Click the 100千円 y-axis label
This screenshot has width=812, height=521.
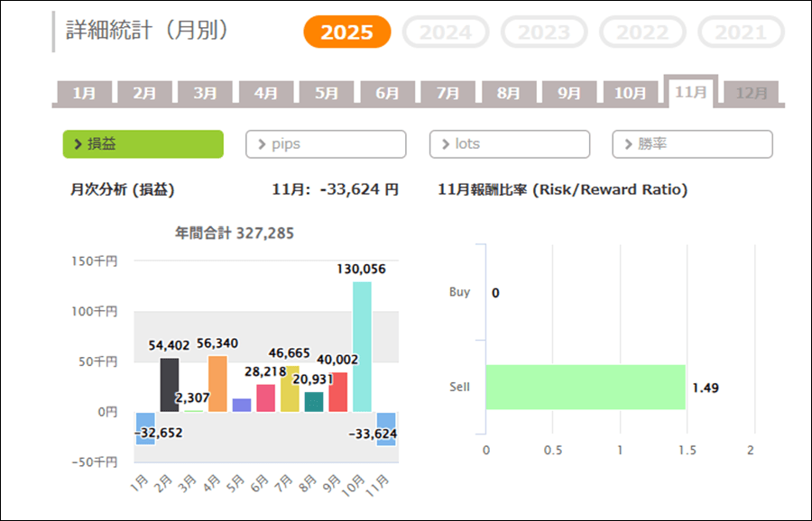pos(95,312)
